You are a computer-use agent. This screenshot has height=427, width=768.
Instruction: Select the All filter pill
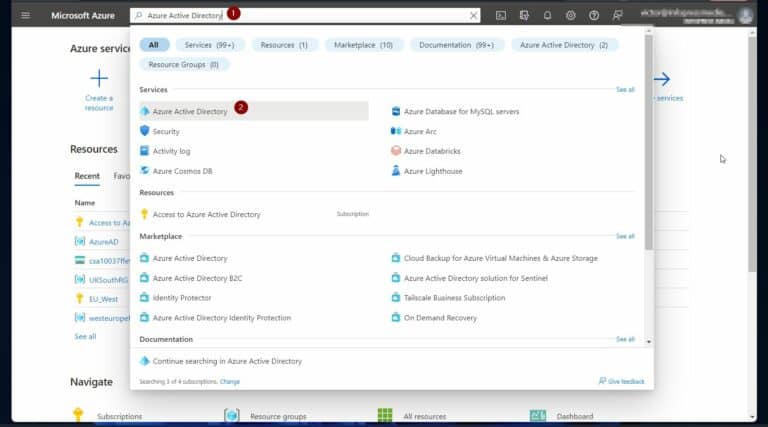154,45
